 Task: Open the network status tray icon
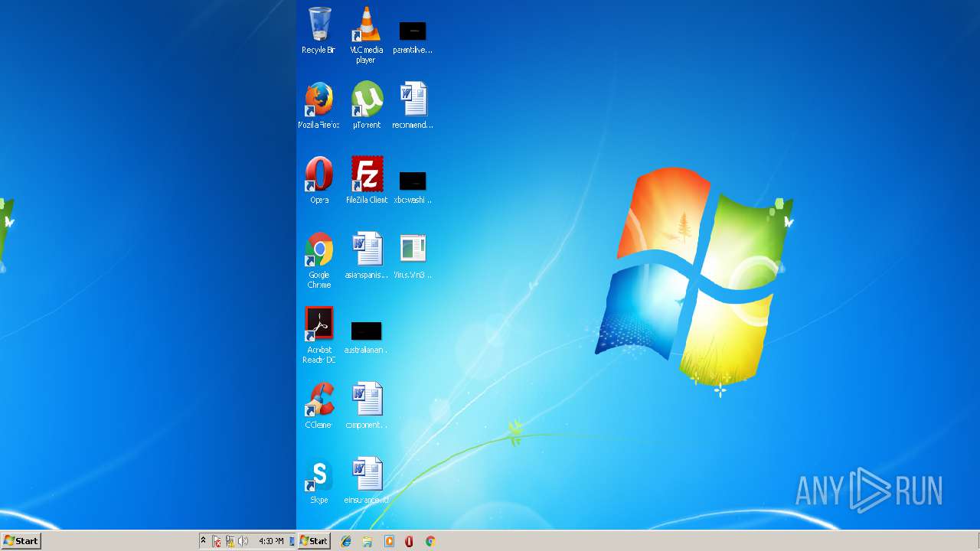230,541
